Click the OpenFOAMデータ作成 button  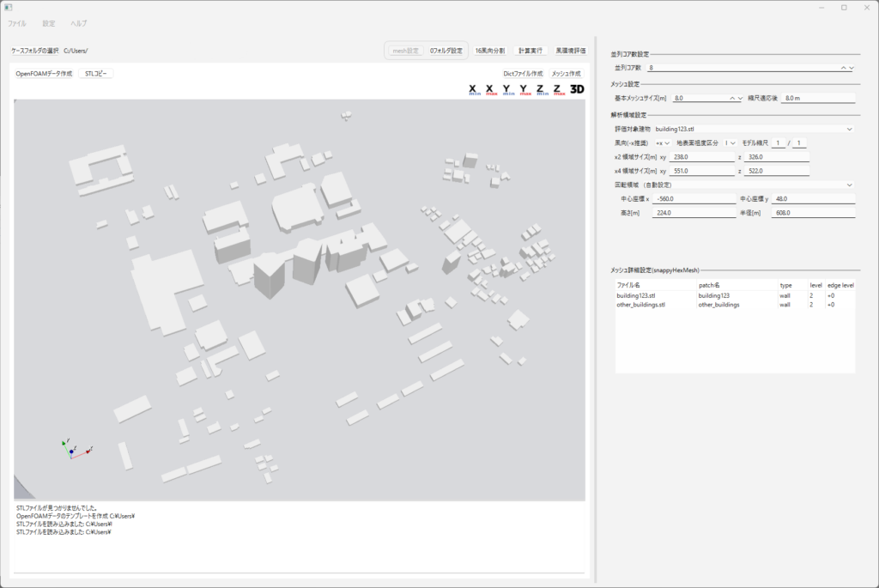tap(44, 74)
